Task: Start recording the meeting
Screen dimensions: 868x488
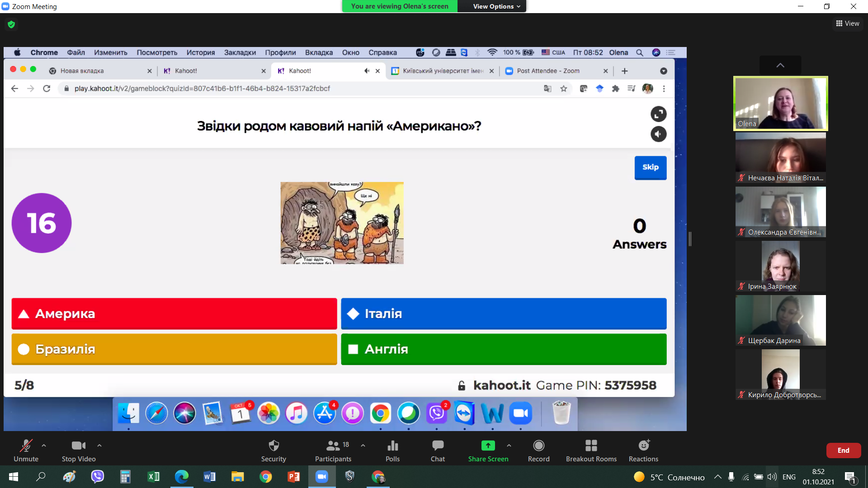Action: pos(538,446)
